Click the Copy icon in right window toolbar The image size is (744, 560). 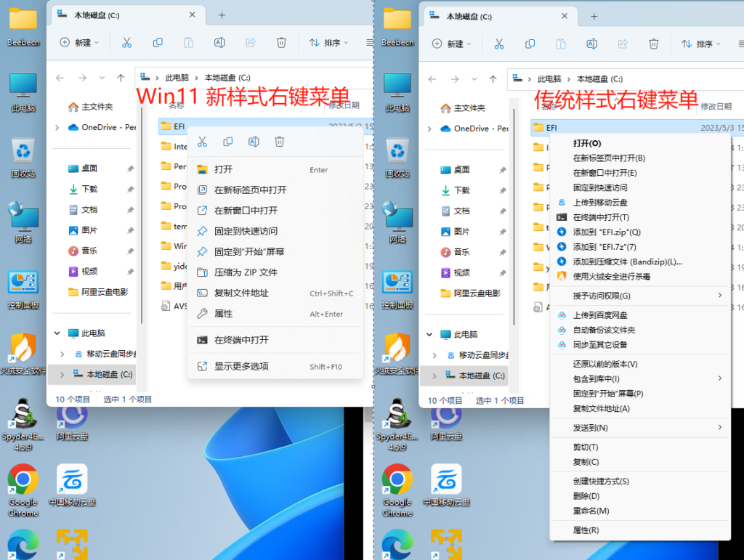click(530, 44)
